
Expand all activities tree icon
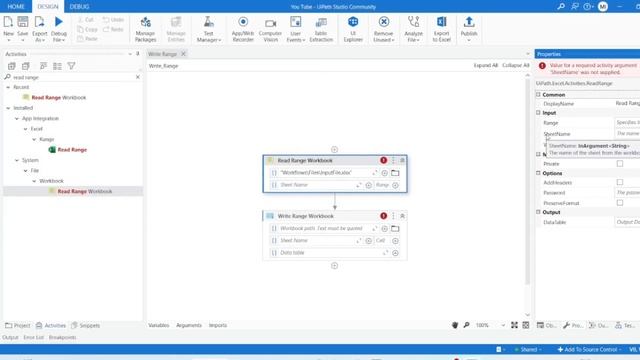pos(11,66)
